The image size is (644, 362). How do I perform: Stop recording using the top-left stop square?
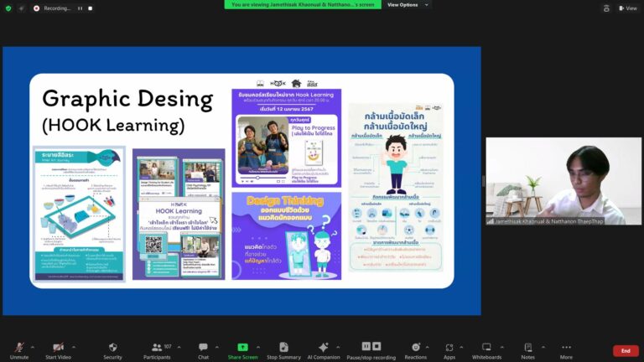(x=91, y=8)
